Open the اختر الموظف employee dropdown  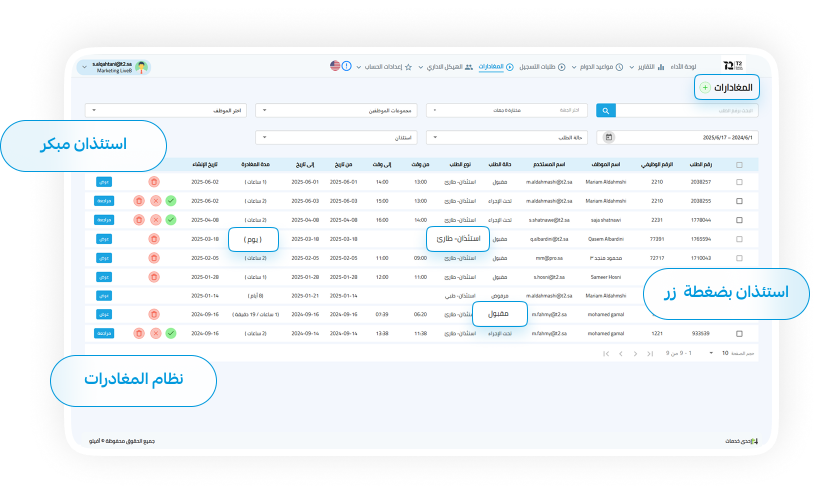click(165, 110)
